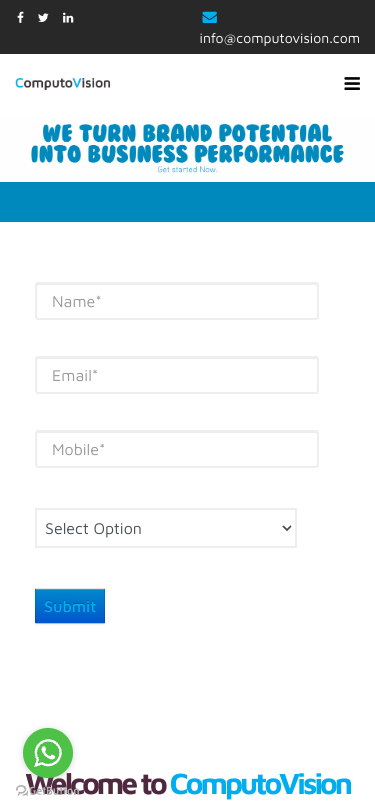Open the Twitter social icon
The image size is (375, 812).
click(x=43, y=18)
